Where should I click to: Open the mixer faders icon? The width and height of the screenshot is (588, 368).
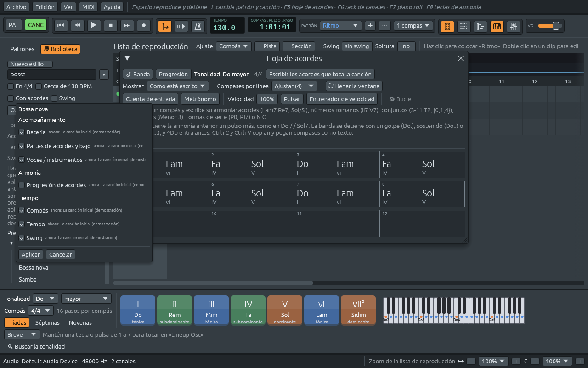click(x=513, y=26)
